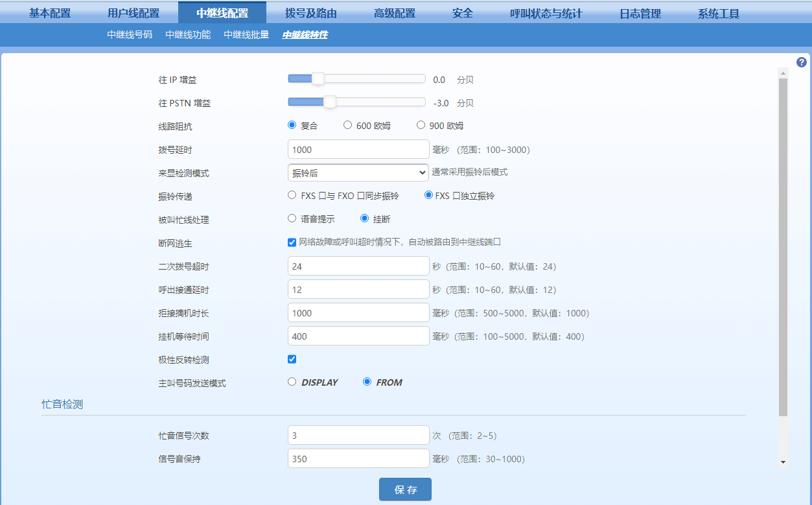Select the 900 欧姆 line impedance option
The image size is (812, 505).
click(x=421, y=124)
